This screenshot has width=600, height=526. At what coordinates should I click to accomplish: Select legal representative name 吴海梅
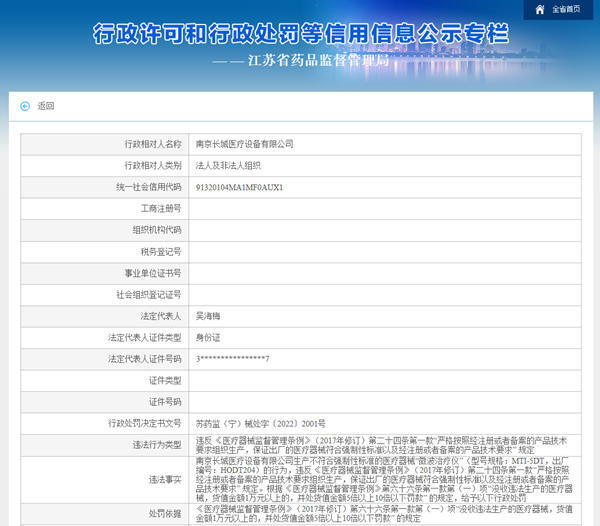pyautogui.click(x=208, y=316)
